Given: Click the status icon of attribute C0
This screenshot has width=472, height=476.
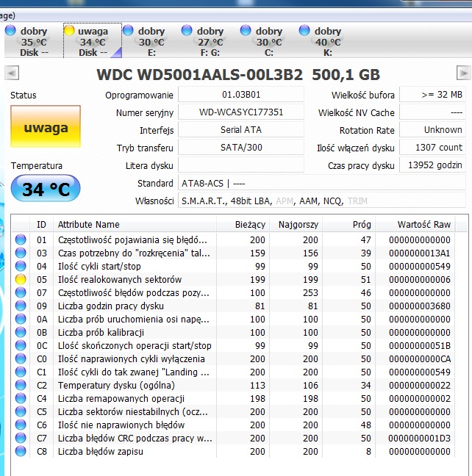Looking at the screenshot, I should [21, 358].
